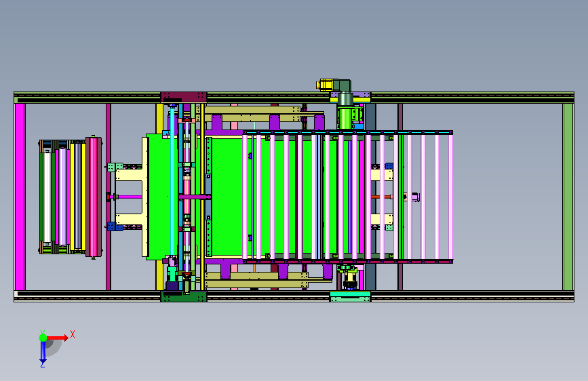The height and width of the screenshot is (381, 588).
Task: Select the magenta vertical bar on left frame
Action: click(x=20, y=197)
